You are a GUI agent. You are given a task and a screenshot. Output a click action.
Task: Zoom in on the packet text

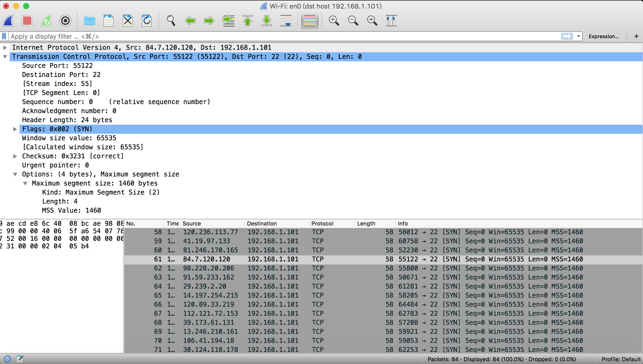tap(334, 21)
